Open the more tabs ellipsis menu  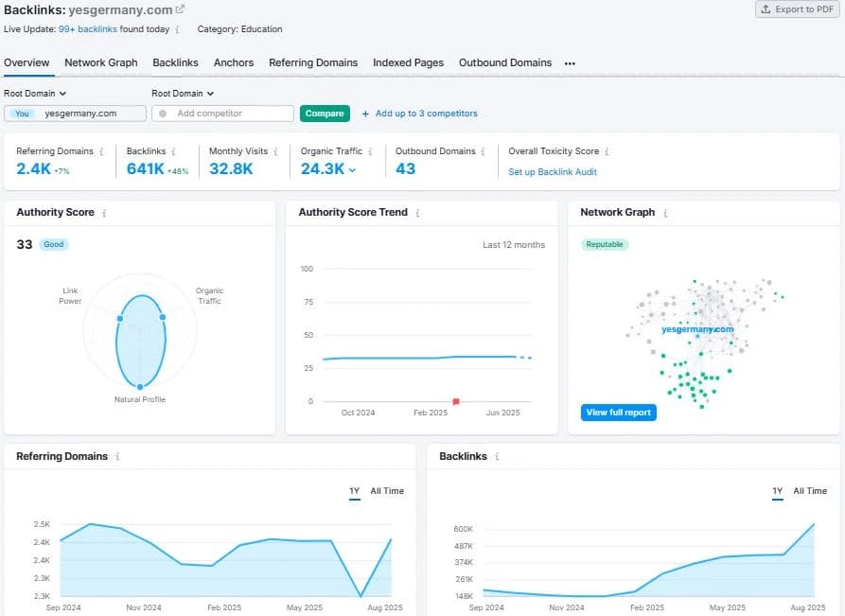570,63
